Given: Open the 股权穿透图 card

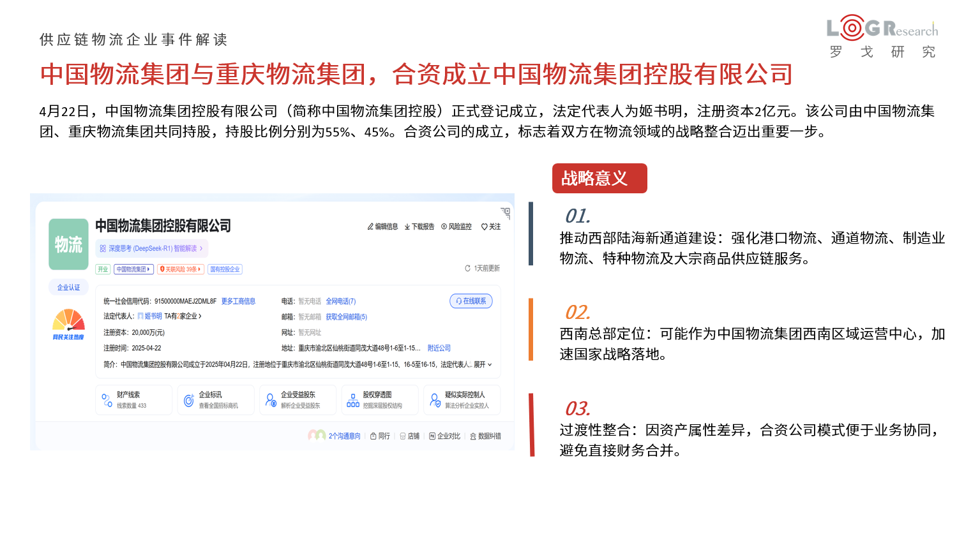Looking at the screenshot, I should 380,400.
